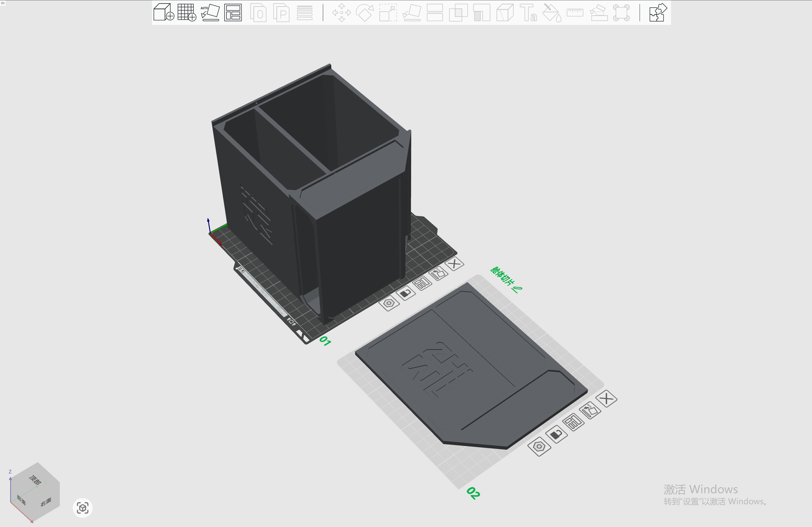This screenshot has height=527, width=812.
Task: Add a new plate via grid-plus icon
Action: pyautogui.click(x=187, y=12)
